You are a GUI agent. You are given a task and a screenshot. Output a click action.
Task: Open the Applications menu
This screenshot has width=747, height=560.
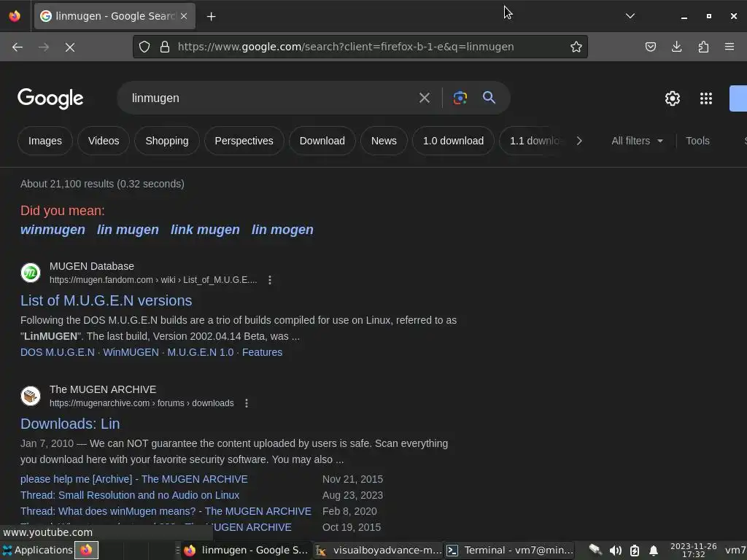(x=37, y=550)
